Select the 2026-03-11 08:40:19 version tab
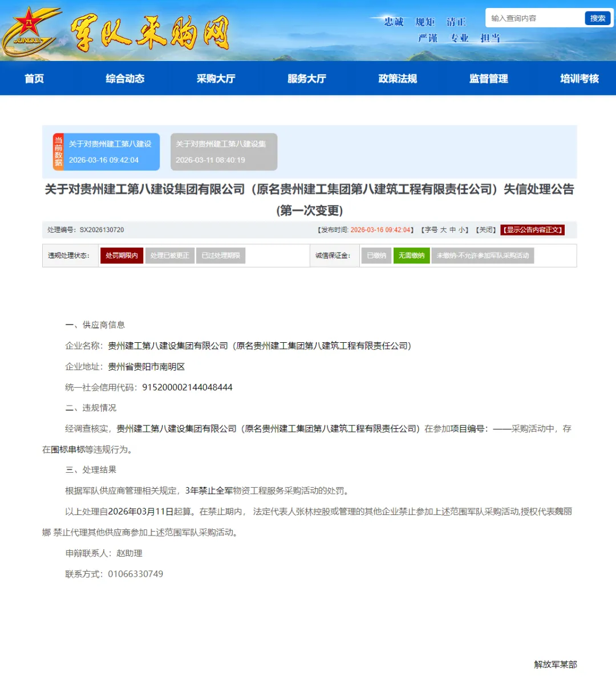 [224, 152]
